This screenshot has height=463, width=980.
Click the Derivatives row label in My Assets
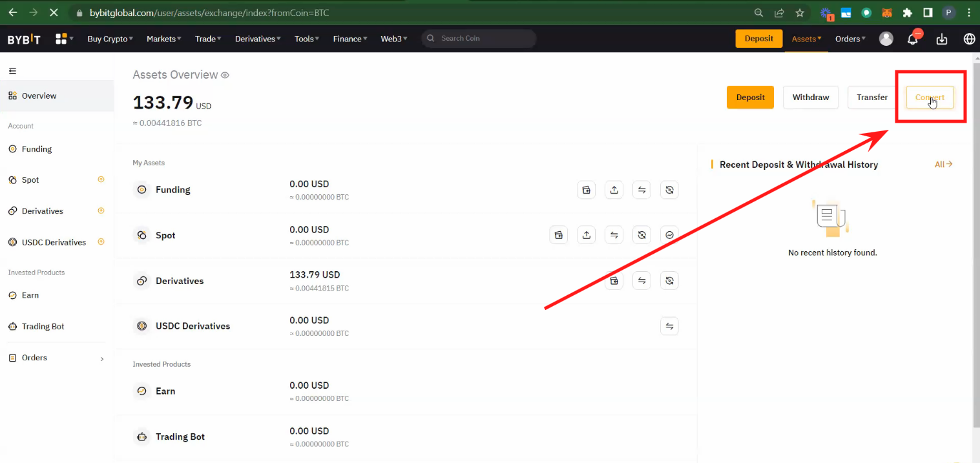pyautogui.click(x=180, y=281)
